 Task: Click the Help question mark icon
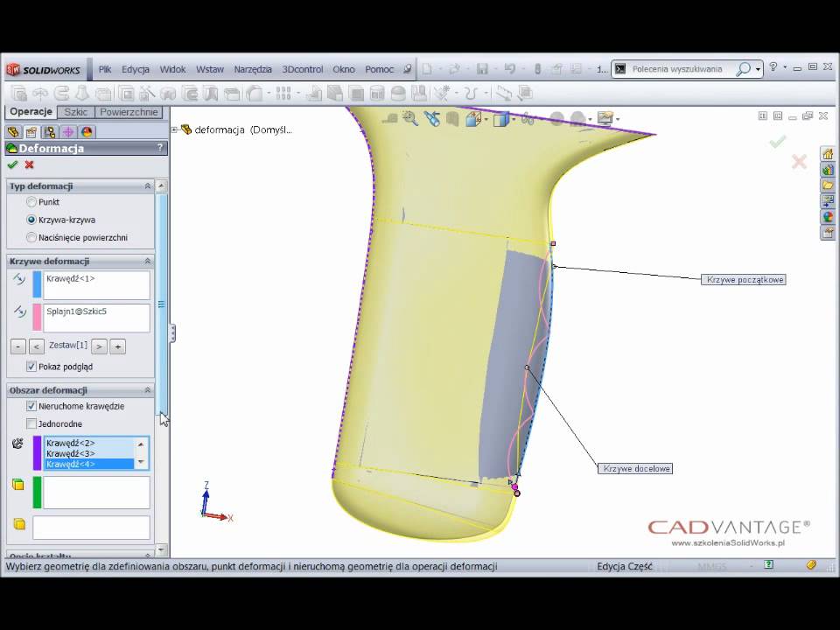pyautogui.click(x=773, y=67)
